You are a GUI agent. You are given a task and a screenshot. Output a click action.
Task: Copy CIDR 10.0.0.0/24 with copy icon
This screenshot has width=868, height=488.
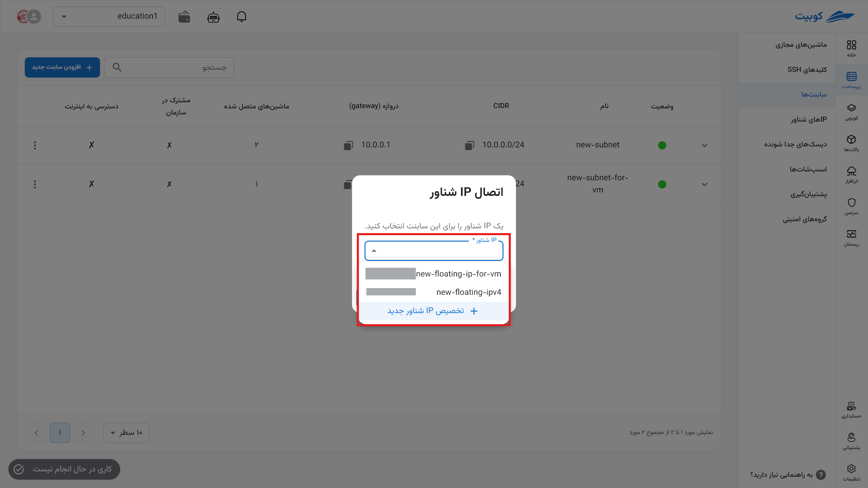coord(470,145)
